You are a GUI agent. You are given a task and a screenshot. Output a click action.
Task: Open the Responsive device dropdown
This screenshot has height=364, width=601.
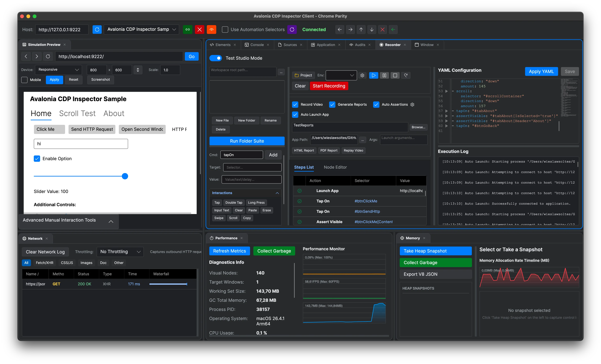point(58,70)
